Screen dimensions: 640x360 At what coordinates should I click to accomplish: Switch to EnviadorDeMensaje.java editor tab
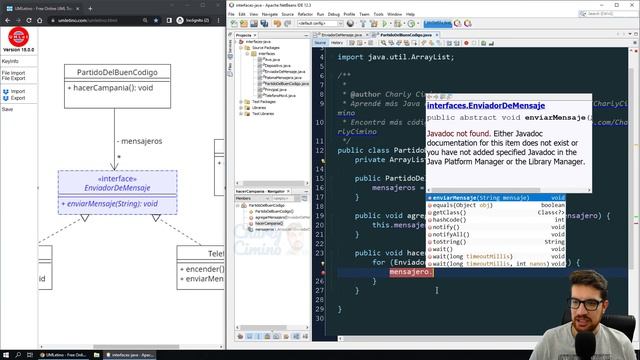[x=342, y=35]
